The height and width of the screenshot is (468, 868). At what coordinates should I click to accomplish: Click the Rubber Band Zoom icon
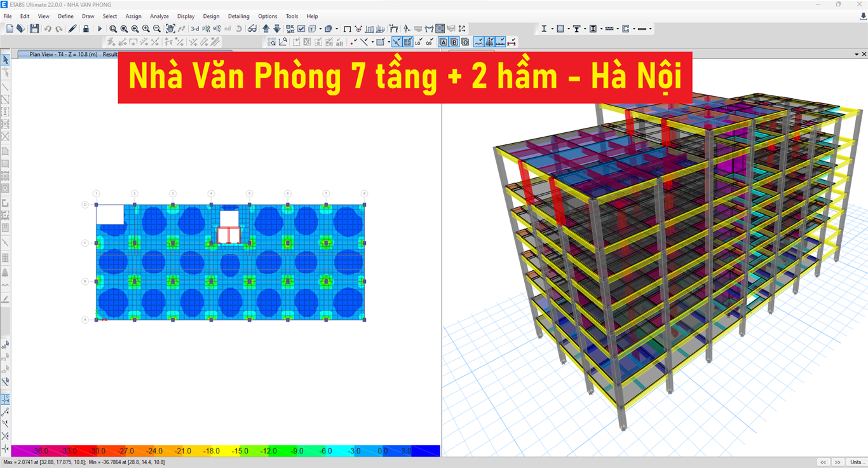(113, 29)
